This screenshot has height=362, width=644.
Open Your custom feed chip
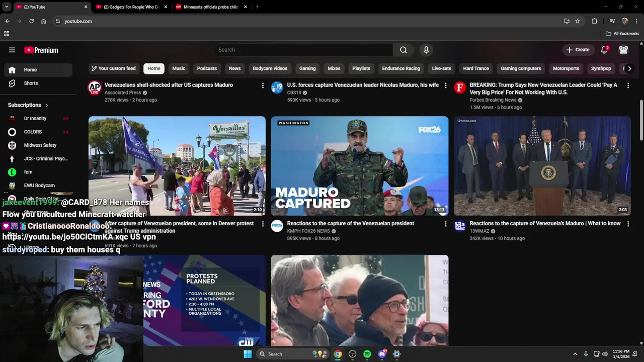tap(113, 68)
